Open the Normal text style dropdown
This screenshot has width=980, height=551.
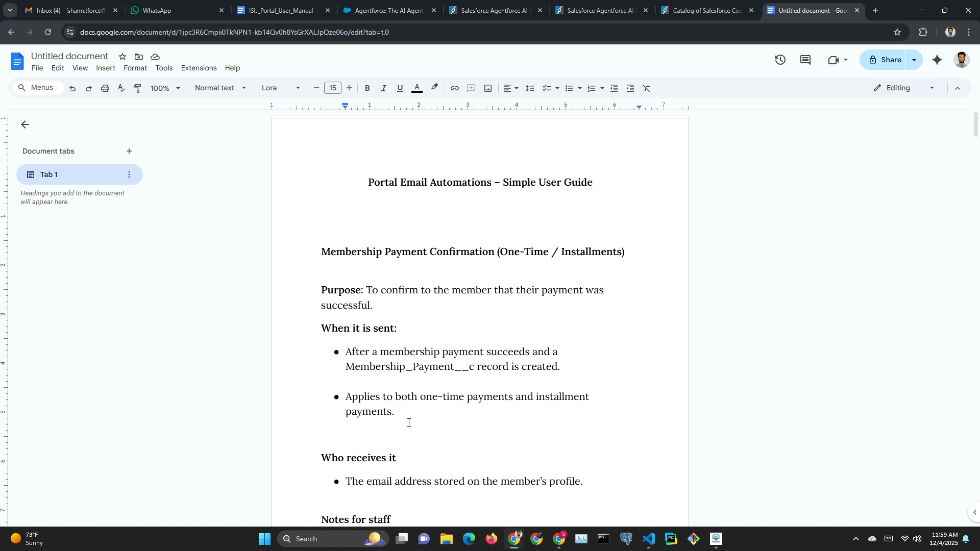click(x=220, y=88)
